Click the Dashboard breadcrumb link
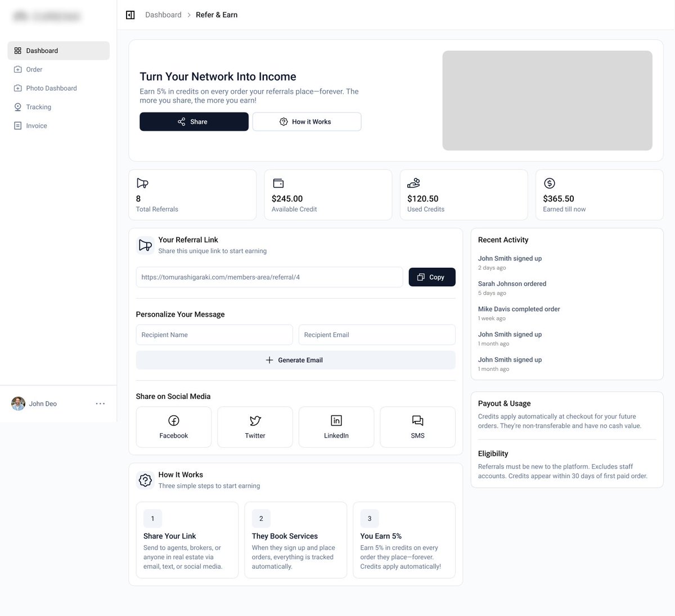Screen dimensions: 675x616 [x=163, y=15]
